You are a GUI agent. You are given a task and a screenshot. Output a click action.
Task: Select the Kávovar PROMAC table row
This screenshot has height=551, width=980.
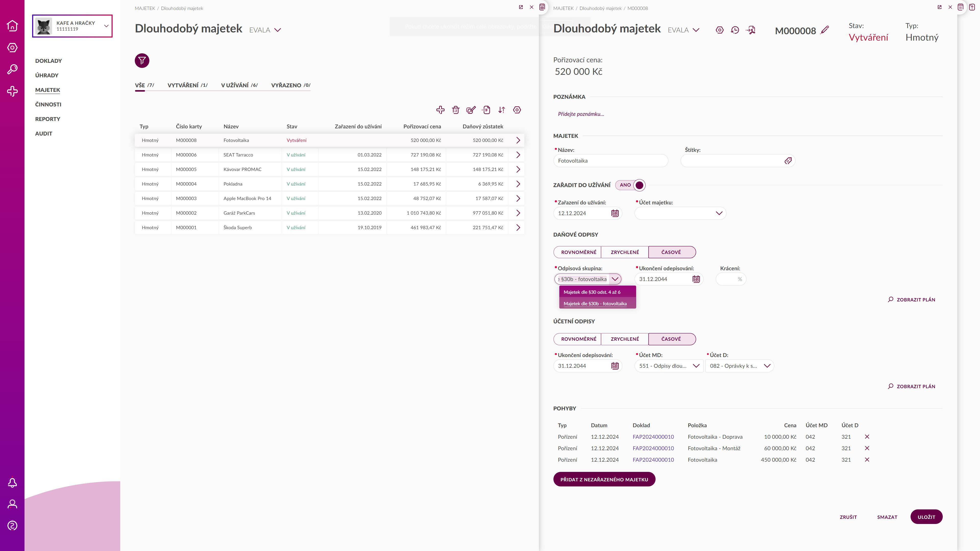tap(330, 170)
